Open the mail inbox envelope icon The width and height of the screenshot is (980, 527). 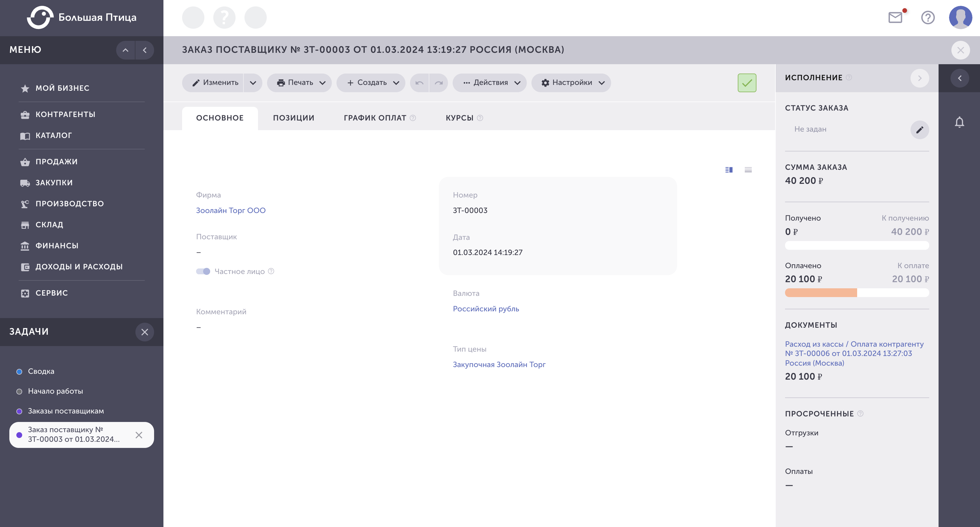pos(895,18)
